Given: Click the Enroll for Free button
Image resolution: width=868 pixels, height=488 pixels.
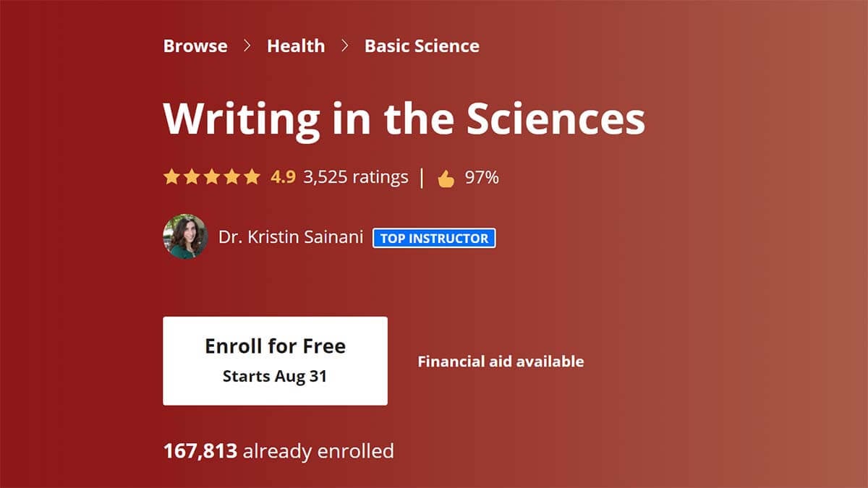Looking at the screenshot, I should 275,361.
